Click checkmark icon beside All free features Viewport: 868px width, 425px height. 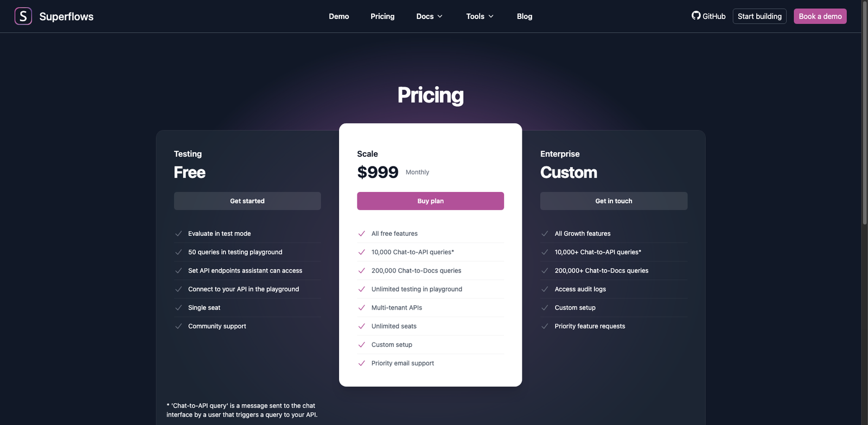click(x=362, y=234)
